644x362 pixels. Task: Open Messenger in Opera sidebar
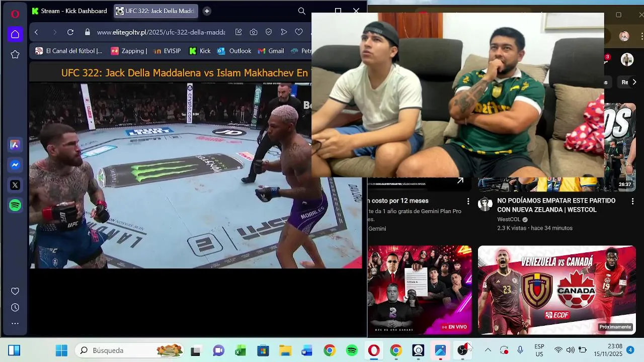pyautogui.click(x=15, y=165)
